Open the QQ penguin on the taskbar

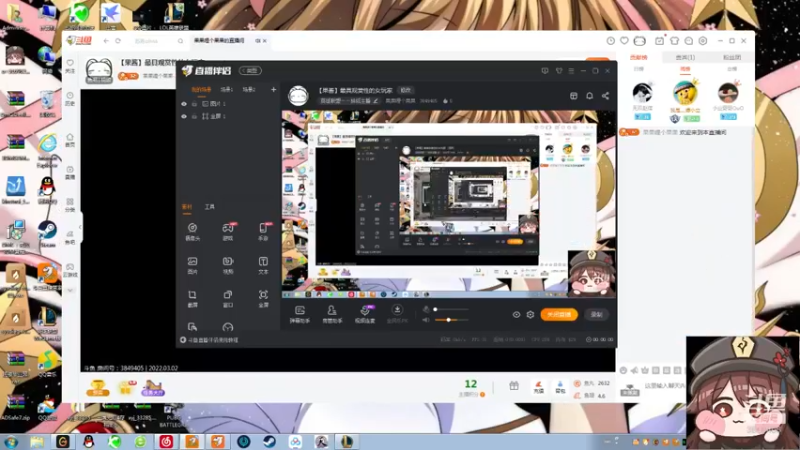[89, 441]
